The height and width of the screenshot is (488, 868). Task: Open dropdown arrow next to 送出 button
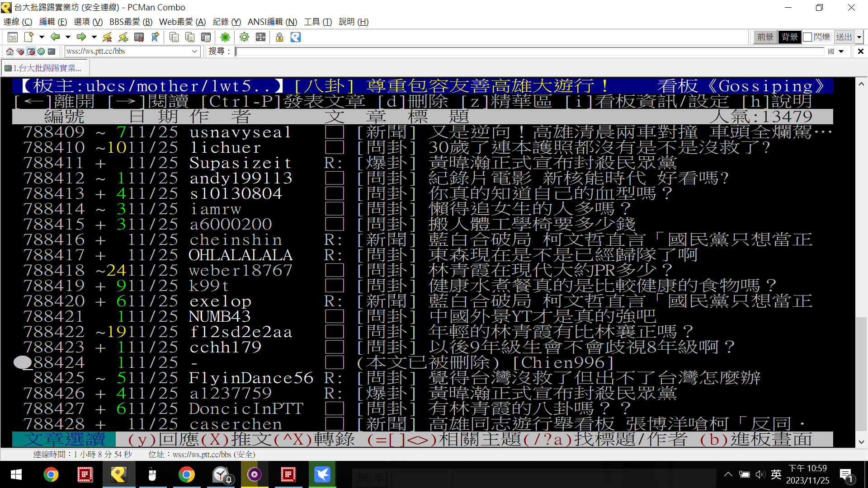pos(859,37)
